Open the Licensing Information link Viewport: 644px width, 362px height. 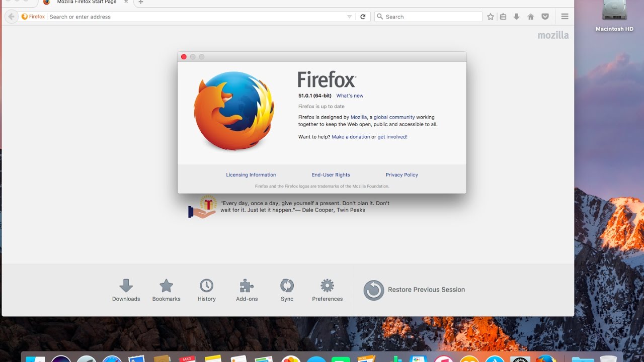251,175
